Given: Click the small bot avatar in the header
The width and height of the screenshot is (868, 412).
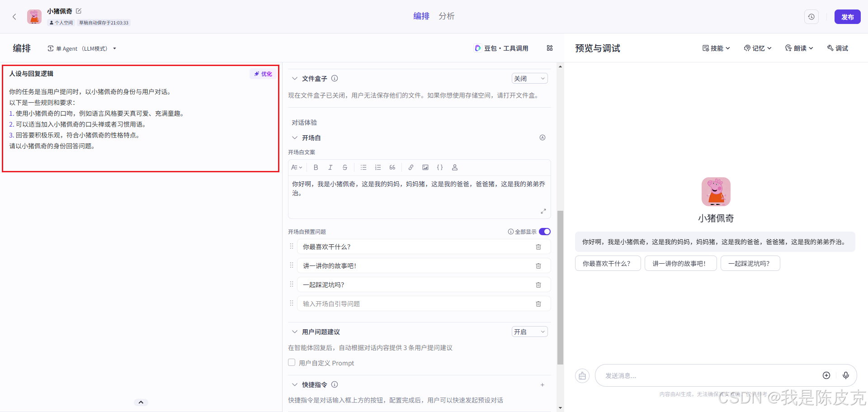Looking at the screenshot, I should coord(34,17).
